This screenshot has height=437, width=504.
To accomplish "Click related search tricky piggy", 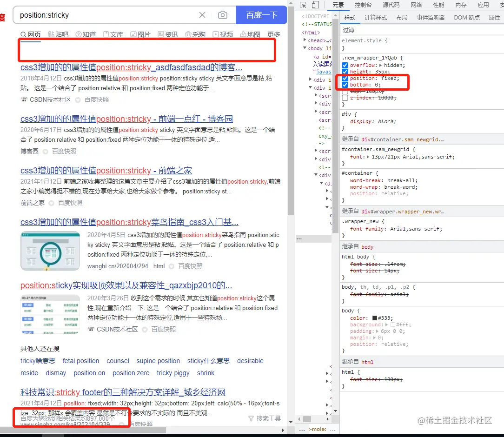I will 173,373.
